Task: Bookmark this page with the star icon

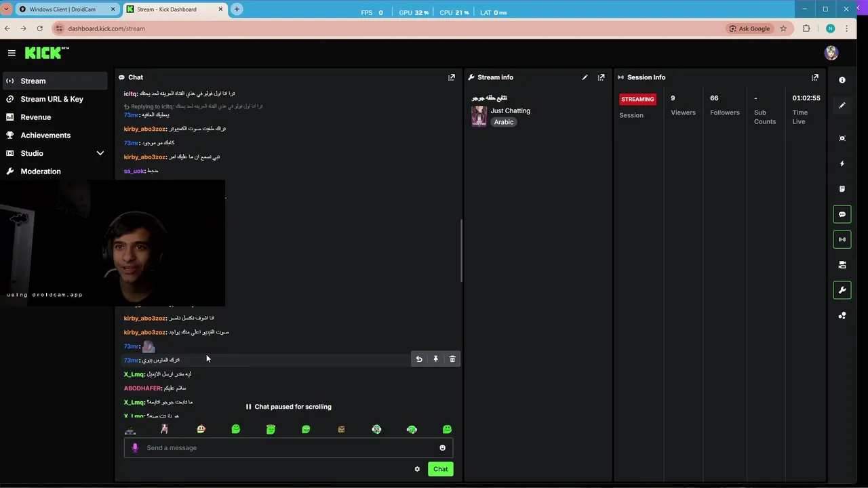Action: [783, 28]
